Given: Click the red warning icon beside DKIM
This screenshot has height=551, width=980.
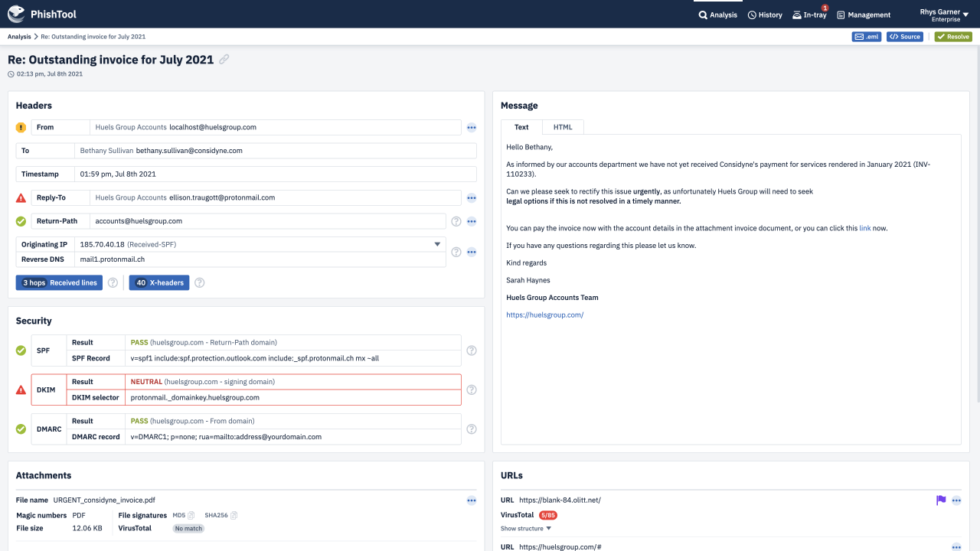Looking at the screenshot, I should tap(21, 390).
